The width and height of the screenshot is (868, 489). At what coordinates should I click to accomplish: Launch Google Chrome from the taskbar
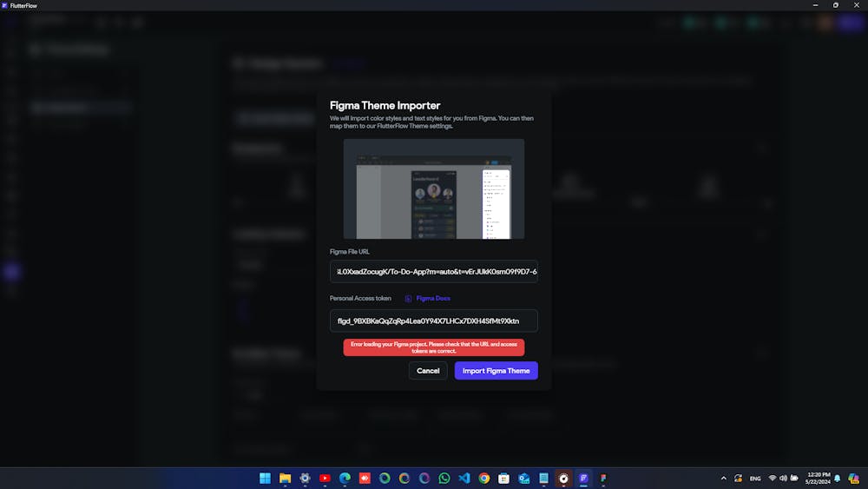484,478
